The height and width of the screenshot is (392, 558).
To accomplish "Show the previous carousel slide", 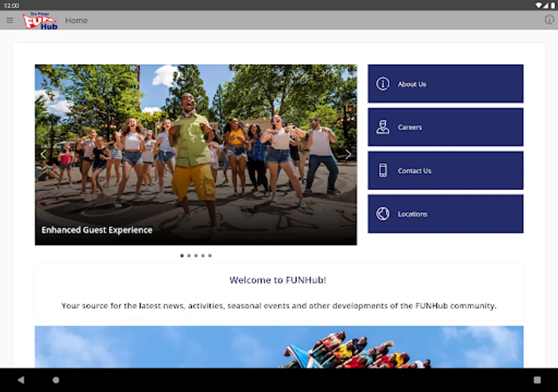I will coord(43,154).
